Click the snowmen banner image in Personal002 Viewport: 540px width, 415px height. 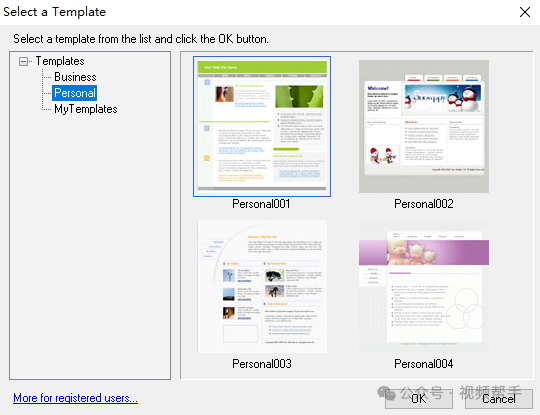pos(443,97)
